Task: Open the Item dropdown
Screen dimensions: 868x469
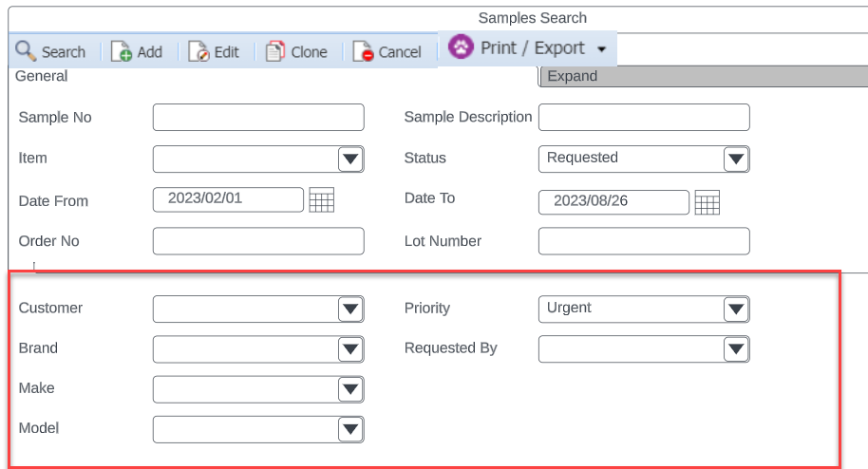Action: click(350, 159)
